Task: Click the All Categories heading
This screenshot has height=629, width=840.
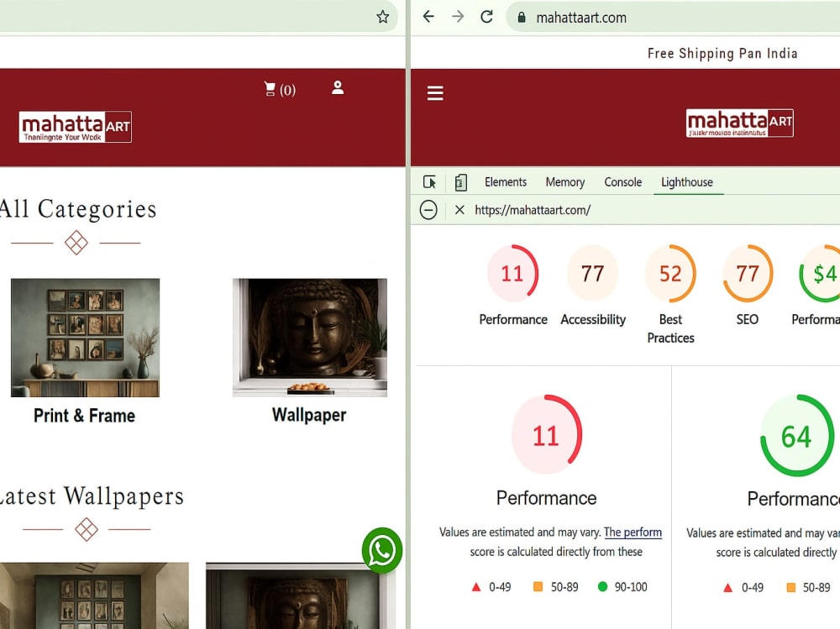Action: point(77,208)
